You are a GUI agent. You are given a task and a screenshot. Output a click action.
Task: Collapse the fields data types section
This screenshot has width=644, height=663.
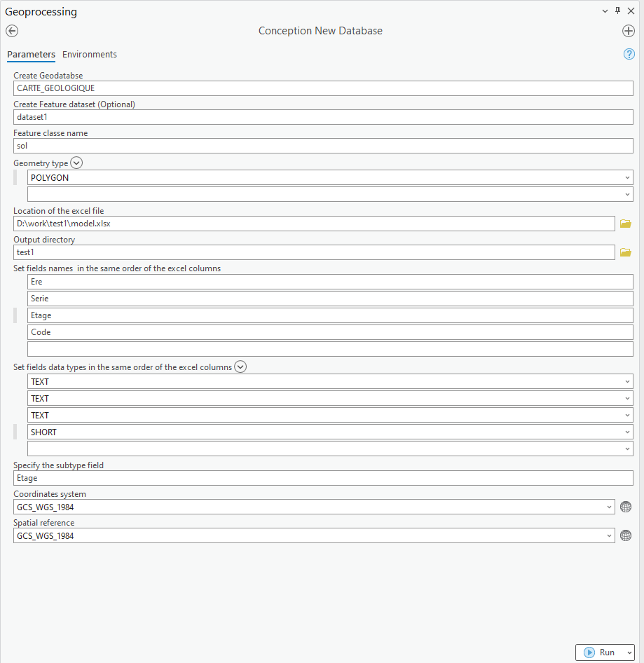point(240,367)
